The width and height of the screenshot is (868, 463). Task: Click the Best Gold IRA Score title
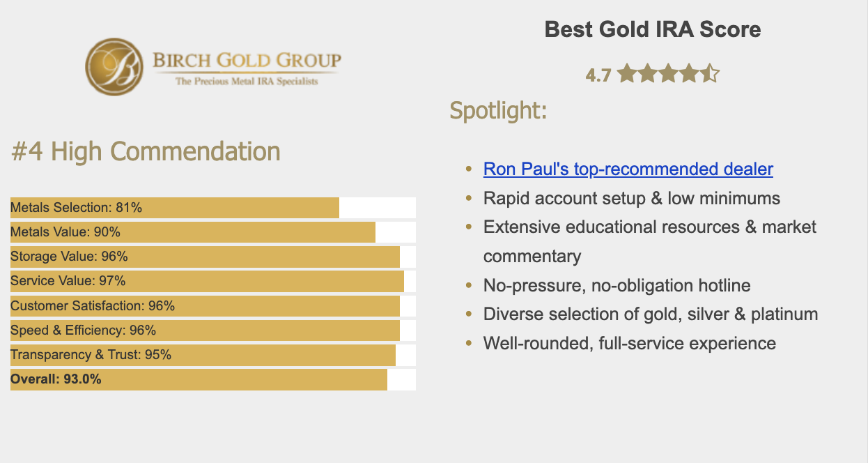pos(653,30)
